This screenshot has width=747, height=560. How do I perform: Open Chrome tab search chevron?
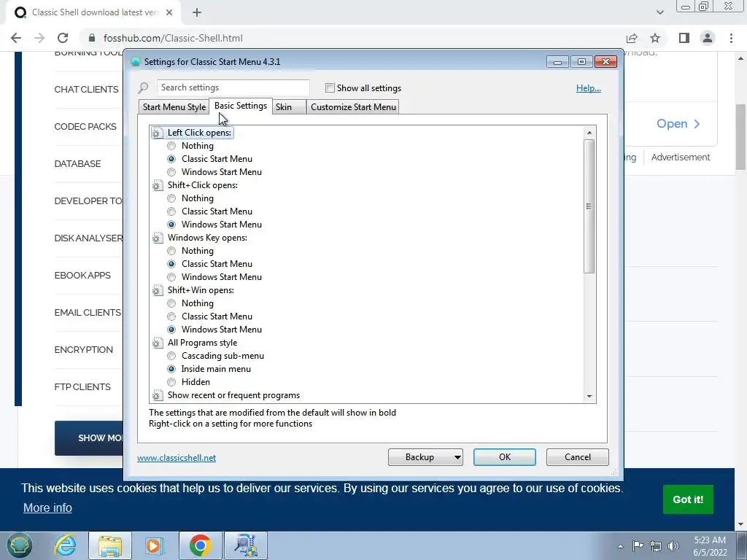click(x=659, y=13)
